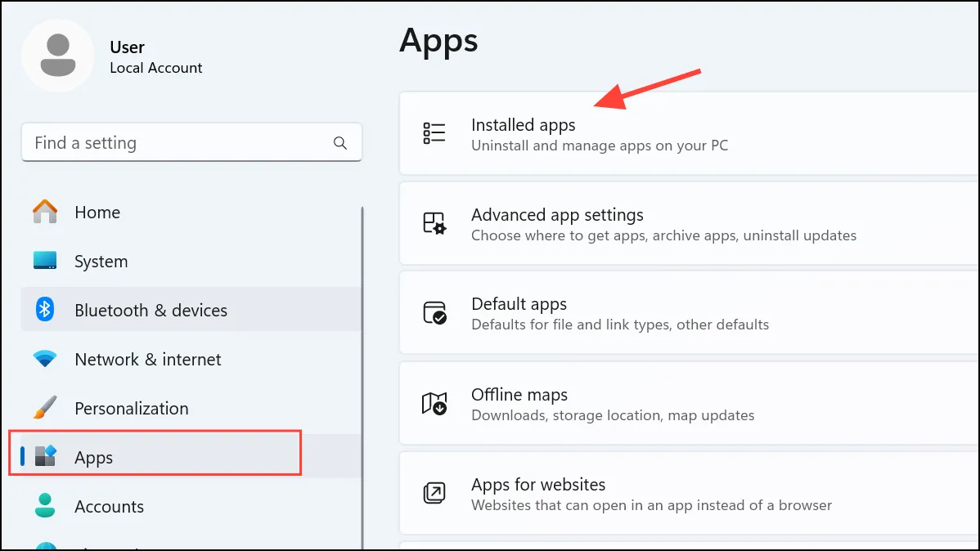Click the user profile avatar picture
Viewport: 980px width, 551px height.
point(58,56)
